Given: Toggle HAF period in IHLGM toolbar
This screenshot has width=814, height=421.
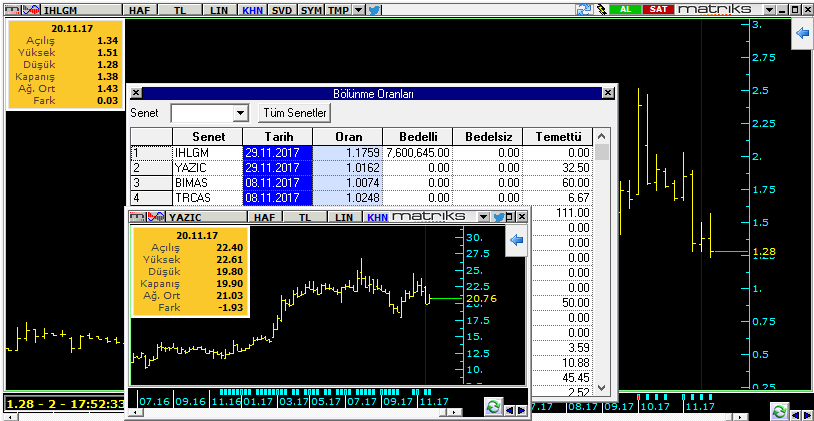Looking at the screenshot, I should 138,9.
